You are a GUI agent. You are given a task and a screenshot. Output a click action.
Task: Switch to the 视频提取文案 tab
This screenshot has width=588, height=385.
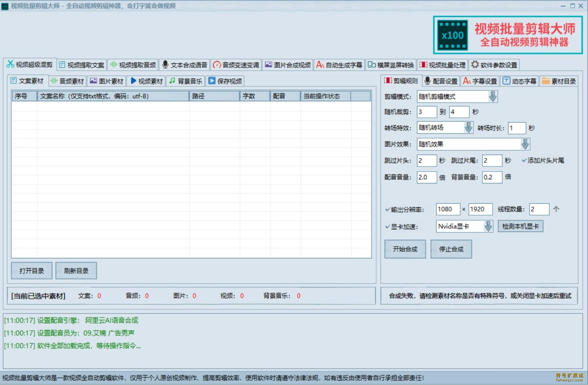pos(82,65)
